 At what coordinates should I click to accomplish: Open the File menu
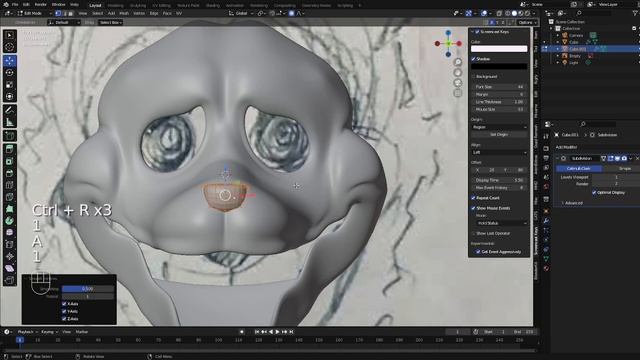coord(15,4)
